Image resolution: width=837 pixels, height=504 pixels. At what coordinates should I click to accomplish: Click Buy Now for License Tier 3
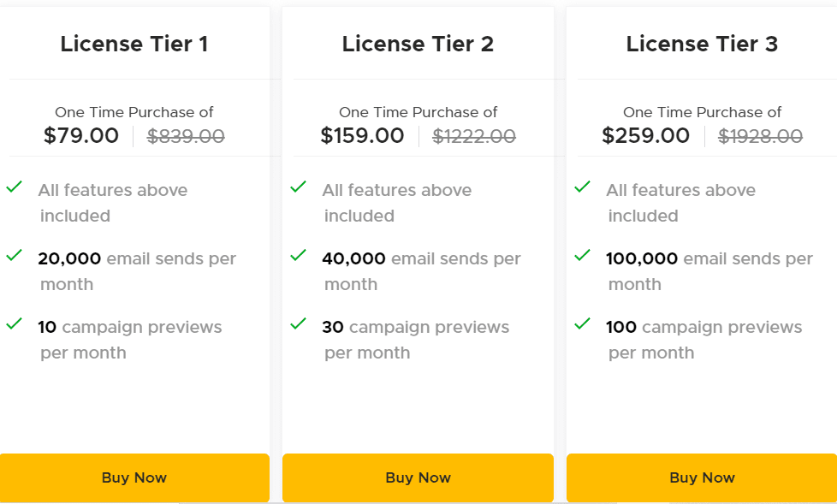702,477
